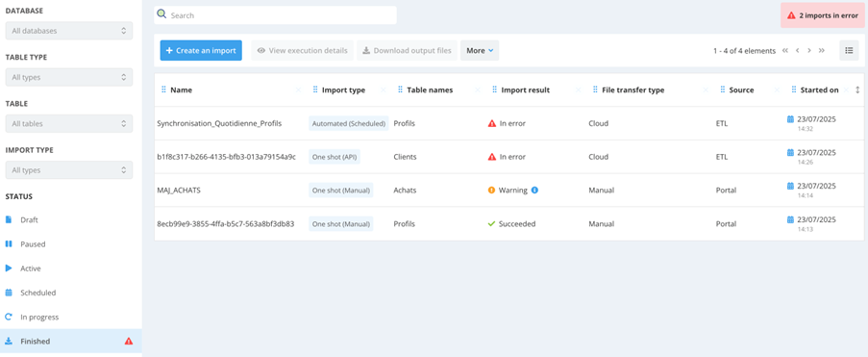Click the red warning icon in imports error banner
This screenshot has height=357, width=868.
coord(791,15)
